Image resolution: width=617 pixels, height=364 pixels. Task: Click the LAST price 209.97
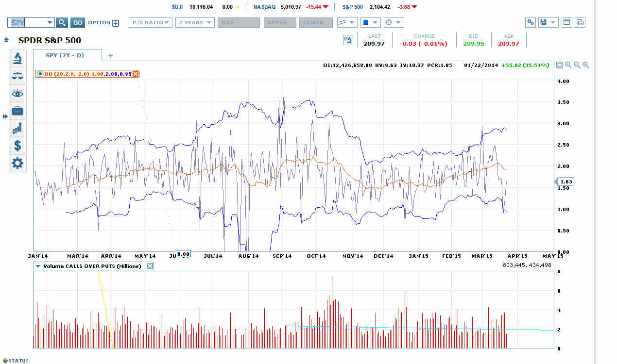[x=375, y=44]
